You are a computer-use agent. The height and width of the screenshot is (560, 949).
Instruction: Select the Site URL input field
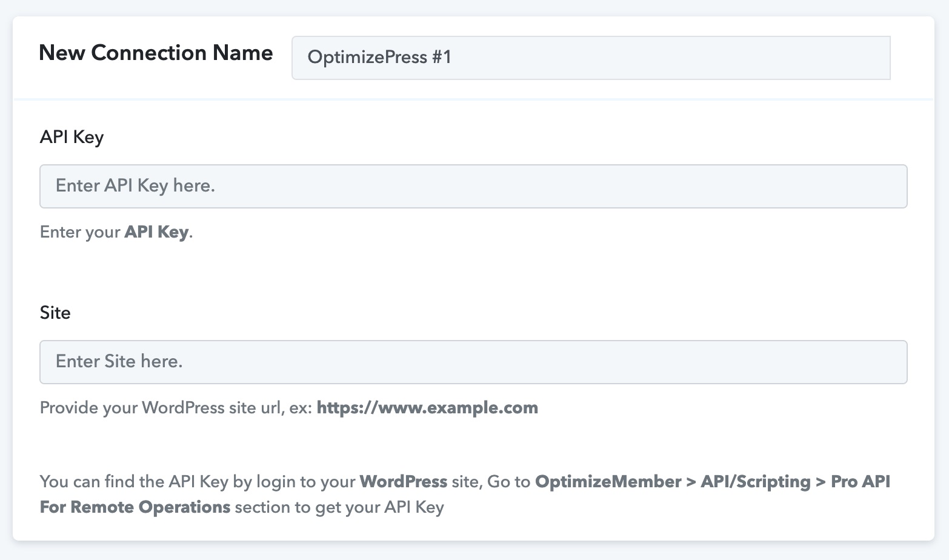click(473, 362)
